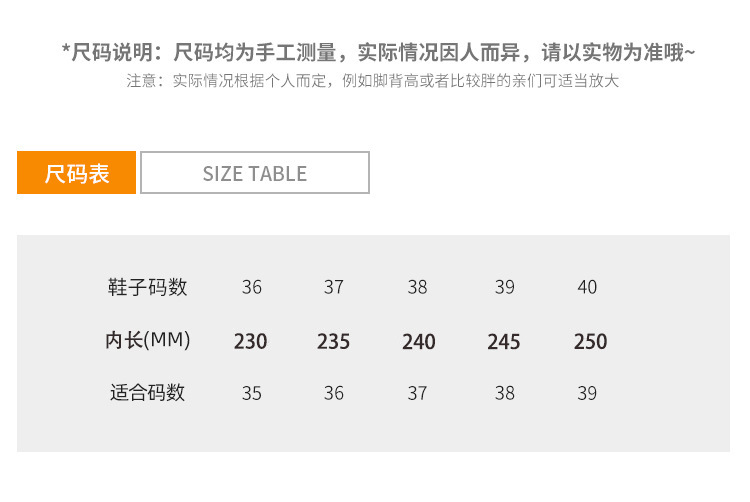Click shoe size 39 in 鞋子码数 row
This screenshot has height=502, width=750.
pos(505,288)
